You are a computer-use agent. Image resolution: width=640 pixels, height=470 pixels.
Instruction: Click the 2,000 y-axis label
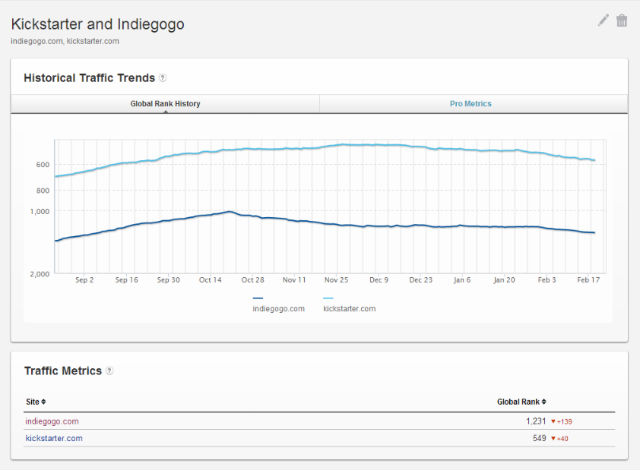40,274
